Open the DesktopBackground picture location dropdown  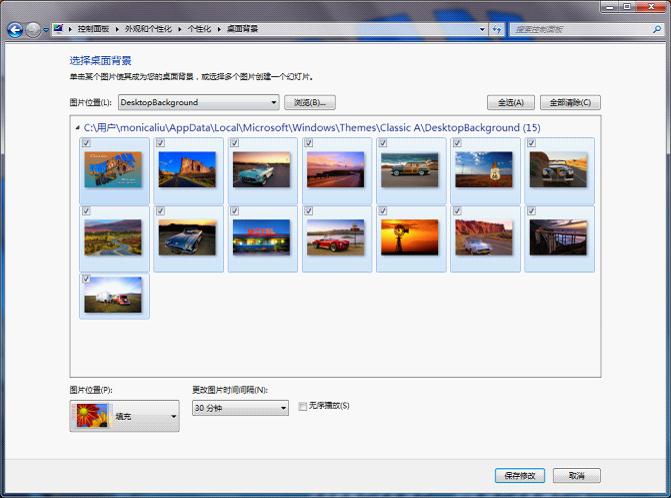click(x=198, y=102)
